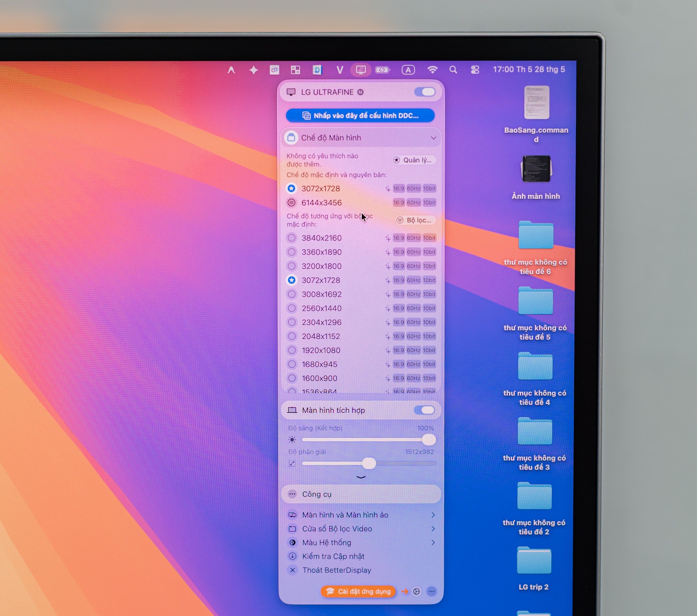
Task: Click the input source A icon
Action: coord(408,70)
